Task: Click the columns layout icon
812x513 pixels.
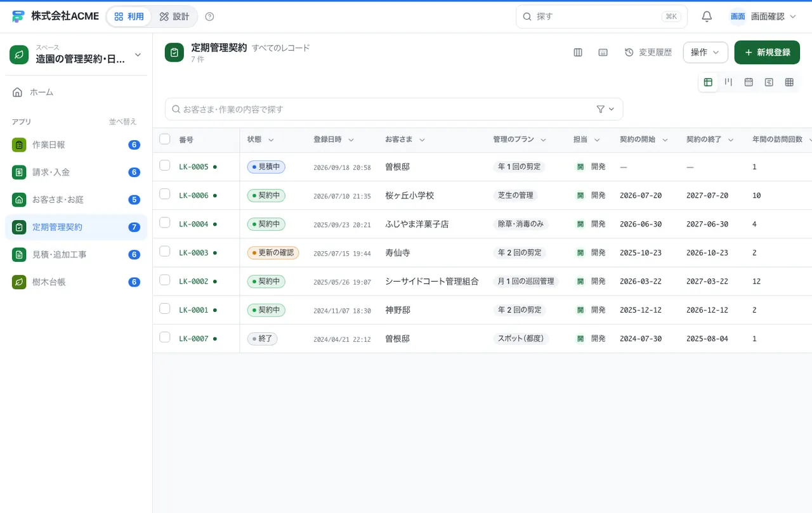Action: [x=578, y=53]
